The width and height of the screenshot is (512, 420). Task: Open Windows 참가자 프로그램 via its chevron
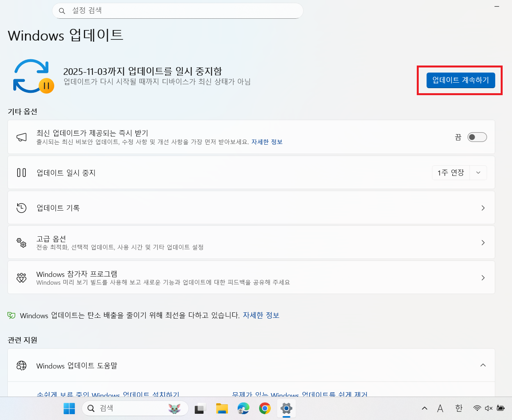point(483,278)
